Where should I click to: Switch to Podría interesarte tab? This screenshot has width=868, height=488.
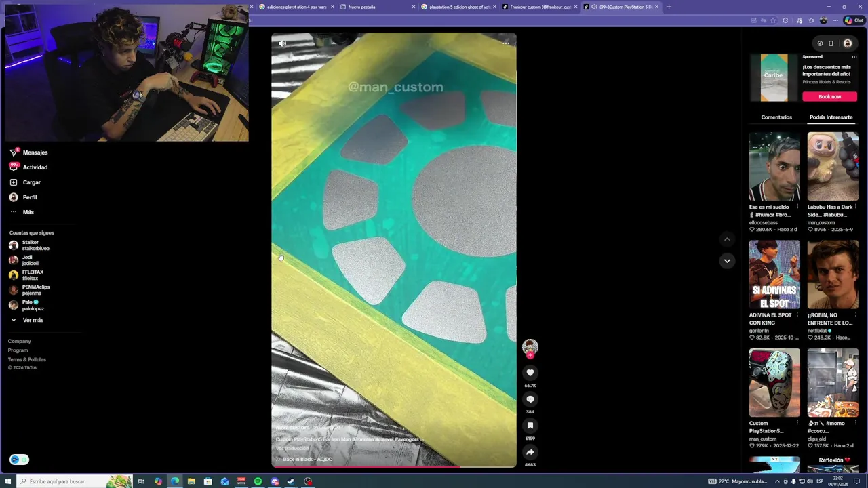(x=831, y=117)
